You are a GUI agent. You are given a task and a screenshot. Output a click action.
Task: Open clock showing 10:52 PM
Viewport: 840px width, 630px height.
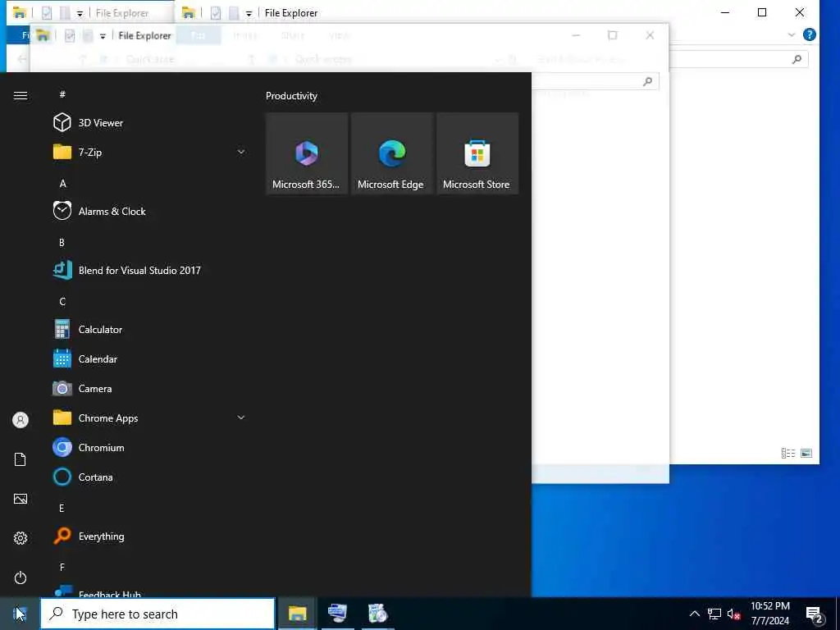point(769,614)
